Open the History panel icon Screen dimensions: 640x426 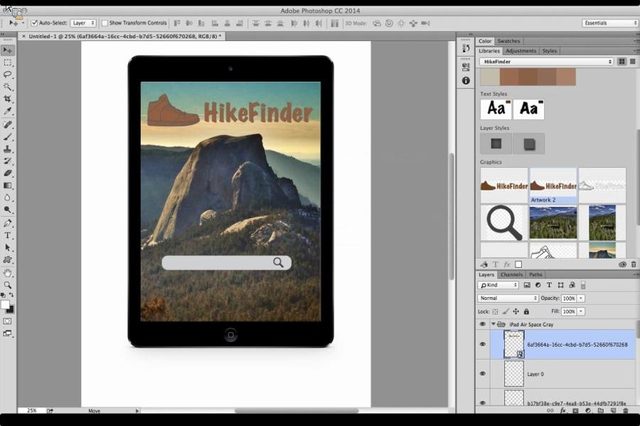(466, 48)
